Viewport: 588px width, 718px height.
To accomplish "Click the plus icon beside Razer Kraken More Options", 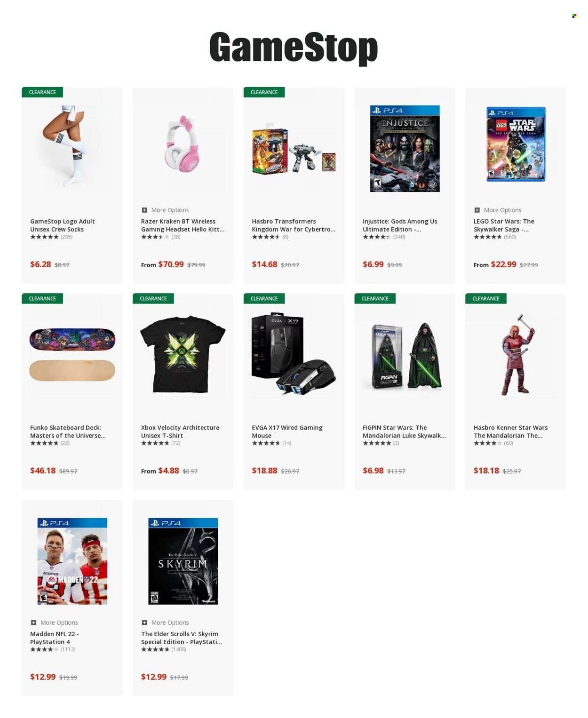I will click(144, 210).
